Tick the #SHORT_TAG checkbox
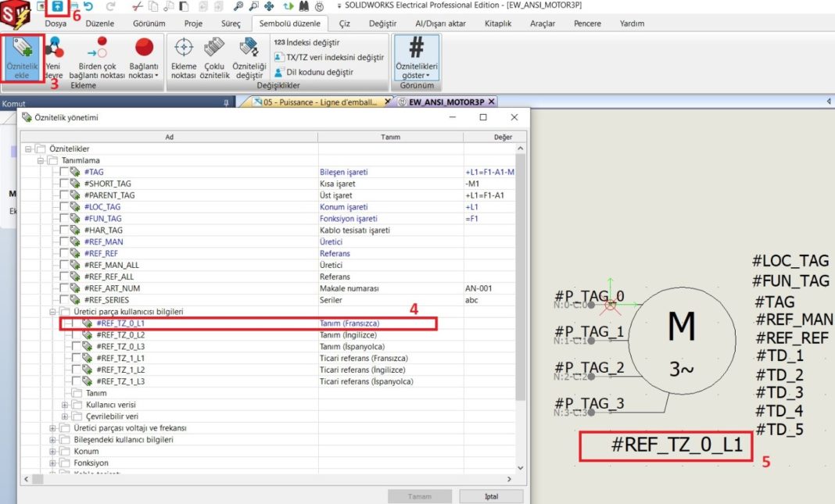The image size is (835, 504). pyautogui.click(x=64, y=184)
